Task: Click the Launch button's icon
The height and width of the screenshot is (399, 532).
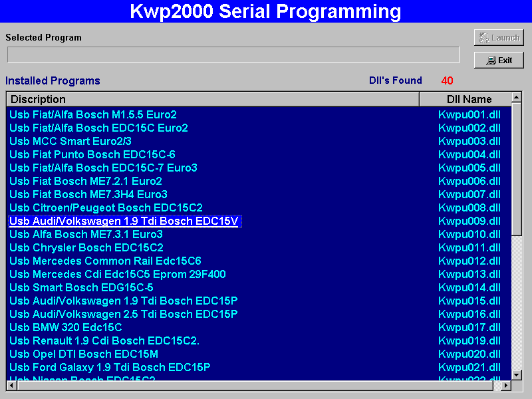Action: (484, 38)
